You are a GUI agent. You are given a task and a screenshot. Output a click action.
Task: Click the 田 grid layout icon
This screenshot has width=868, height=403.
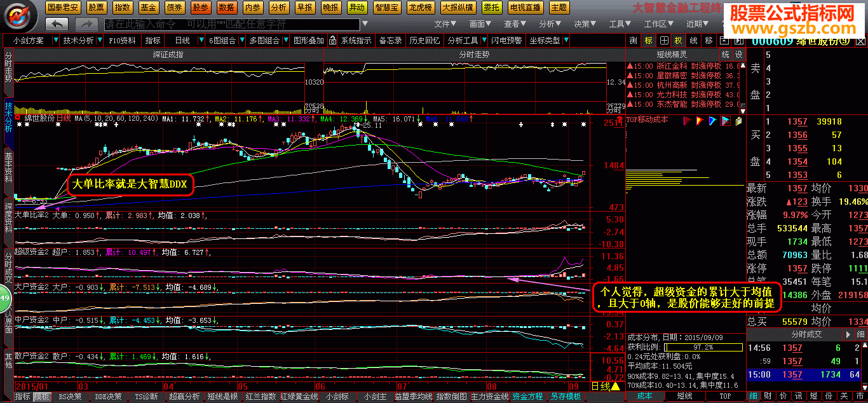[665, 40]
